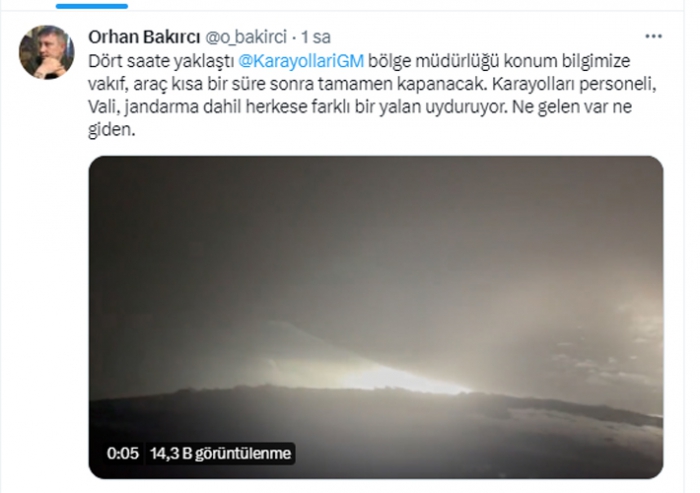Click the tweet's last word 'giden.'

[111, 130]
